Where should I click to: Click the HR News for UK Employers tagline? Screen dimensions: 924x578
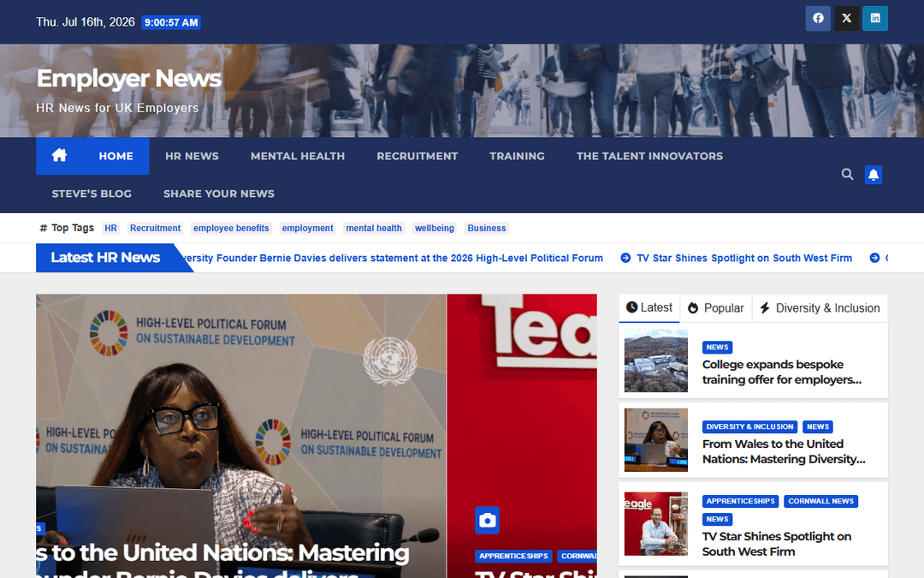tap(117, 108)
